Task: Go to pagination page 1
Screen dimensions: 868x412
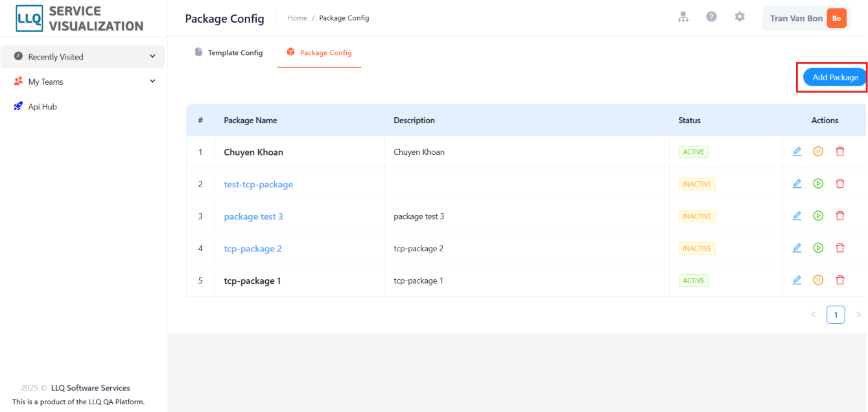Action: pos(836,315)
